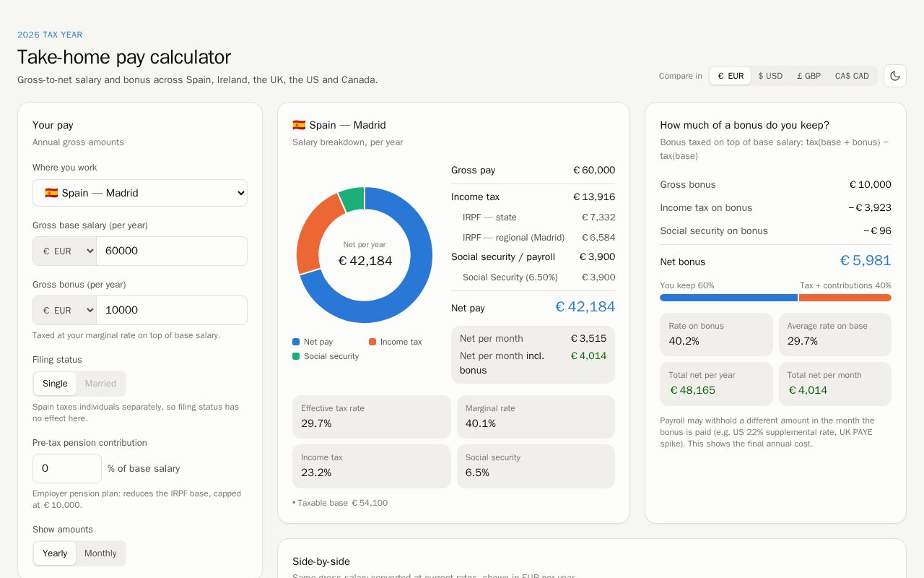The height and width of the screenshot is (578, 924).
Task: Click the Social security 6.5% tile
Action: (536, 466)
